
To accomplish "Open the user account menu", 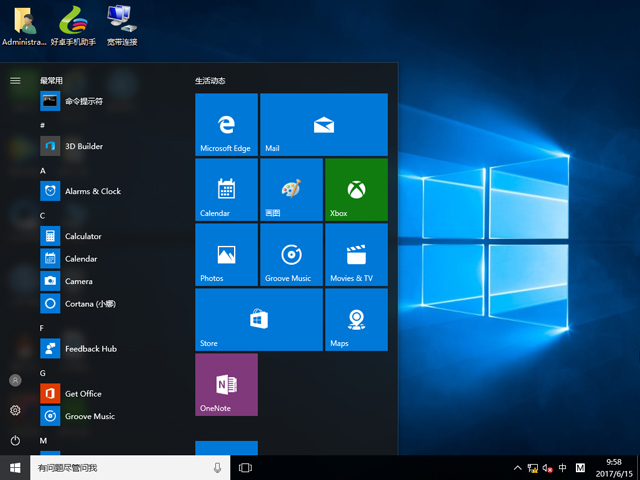I will [15, 381].
